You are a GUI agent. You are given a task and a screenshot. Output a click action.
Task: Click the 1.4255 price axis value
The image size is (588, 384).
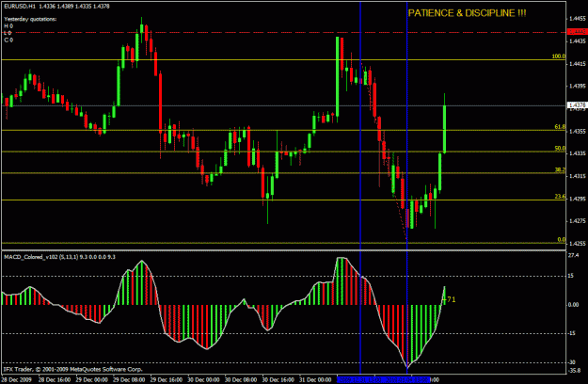[577, 244]
